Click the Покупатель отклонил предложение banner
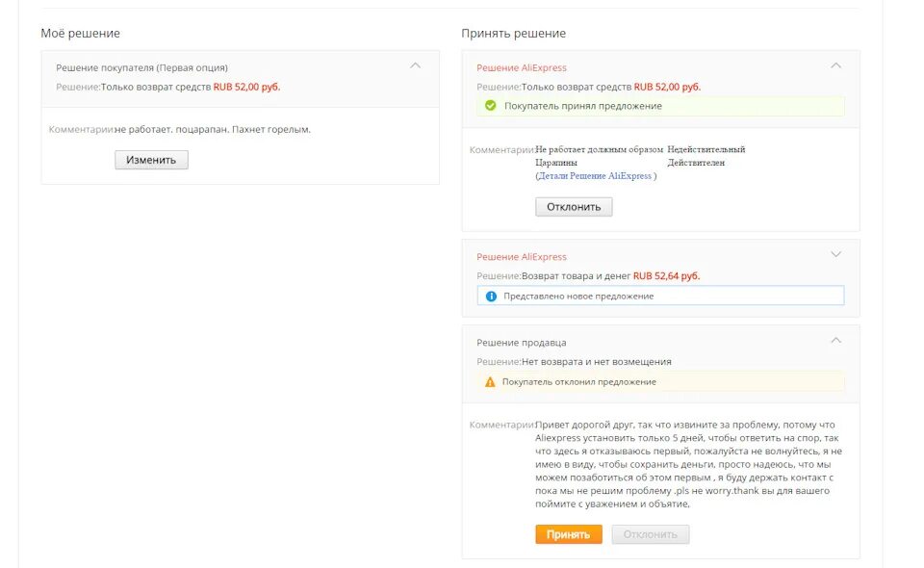The image size is (924, 568). (x=578, y=382)
